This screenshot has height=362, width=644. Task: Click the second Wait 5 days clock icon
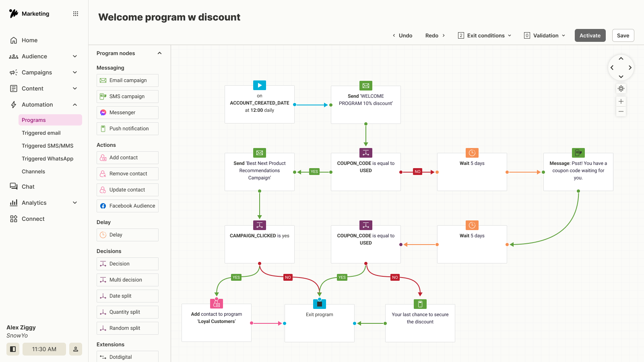[472, 225]
